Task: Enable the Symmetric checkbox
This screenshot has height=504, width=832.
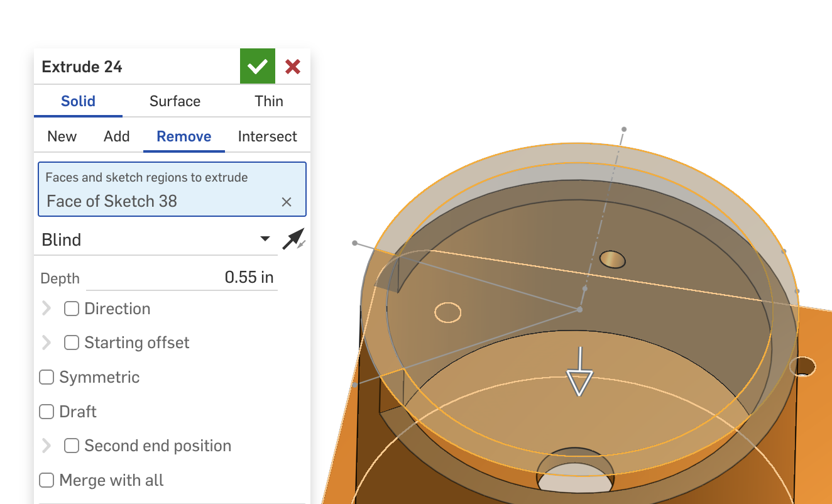Action: pos(47,377)
